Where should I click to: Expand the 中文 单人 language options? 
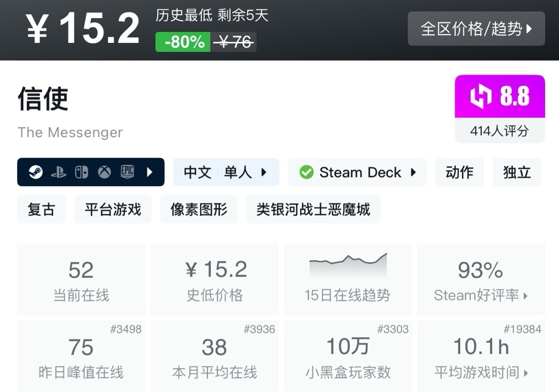coord(226,172)
